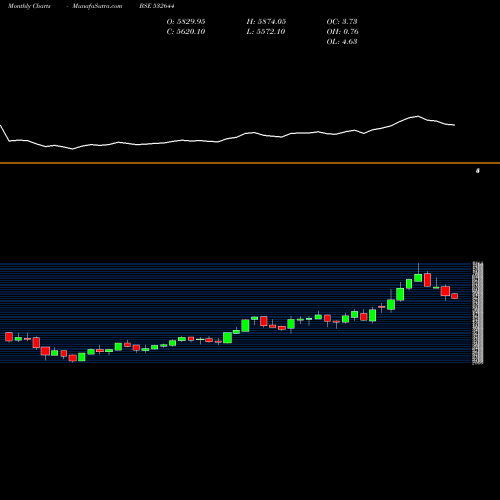Click the tallest green candle with the highest wick
Image resolution: width=500 pixels, height=500 pixels.
(418, 278)
